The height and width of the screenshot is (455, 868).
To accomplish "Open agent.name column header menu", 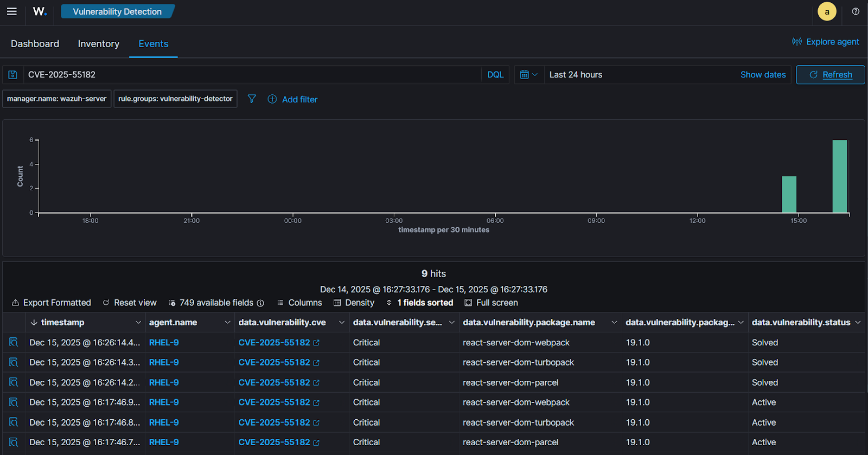I will click(228, 322).
